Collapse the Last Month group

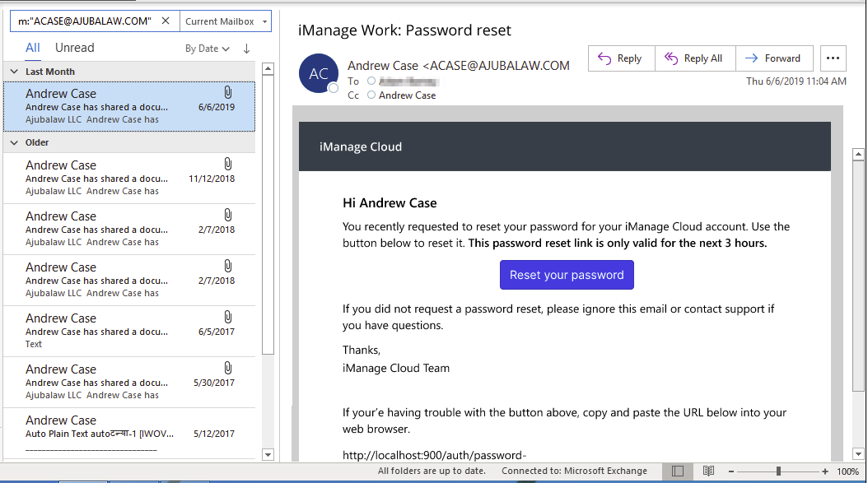point(14,72)
